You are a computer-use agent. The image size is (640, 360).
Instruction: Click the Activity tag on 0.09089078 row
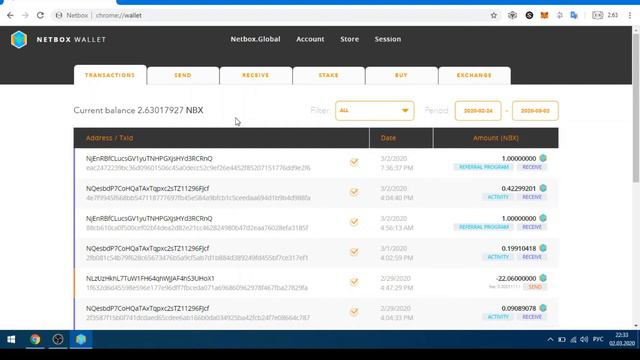point(498,317)
